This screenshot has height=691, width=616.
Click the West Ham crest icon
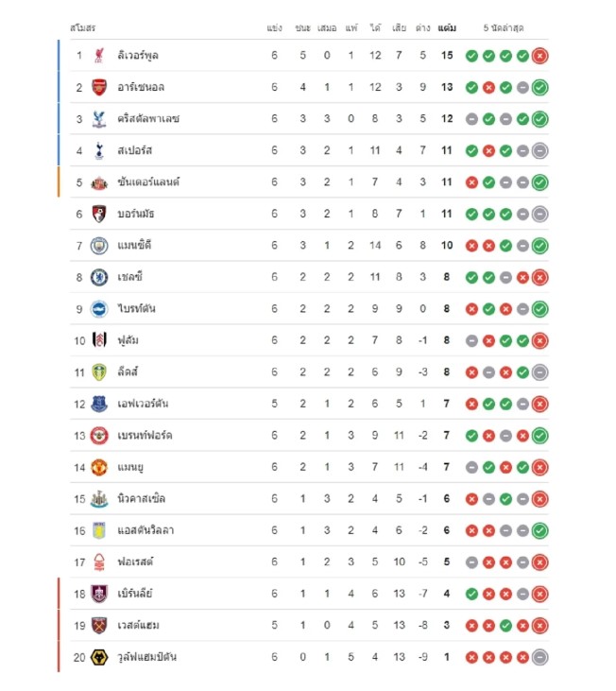(x=99, y=625)
